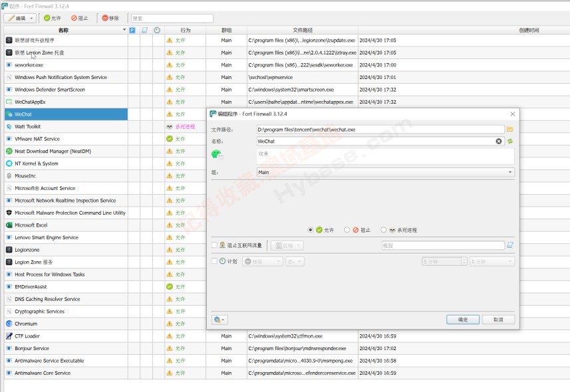Select the Kill Process (杀死进程) radio button
This screenshot has height=392, width=570.
click(x=383, y=230)
